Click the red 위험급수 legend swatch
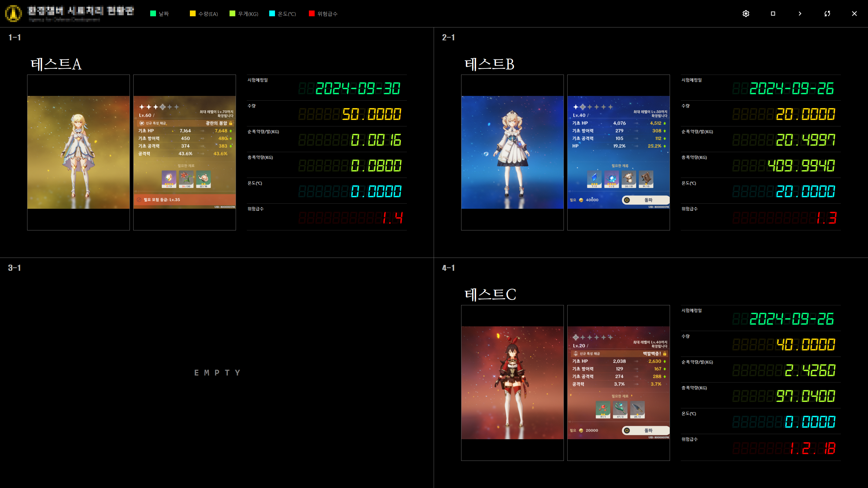Screen dimensions: 868x488 point(312,14)
